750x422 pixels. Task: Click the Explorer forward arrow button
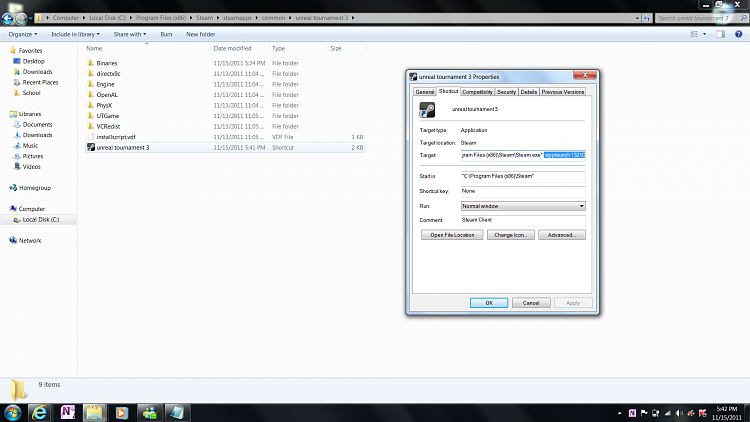point(21,18)
